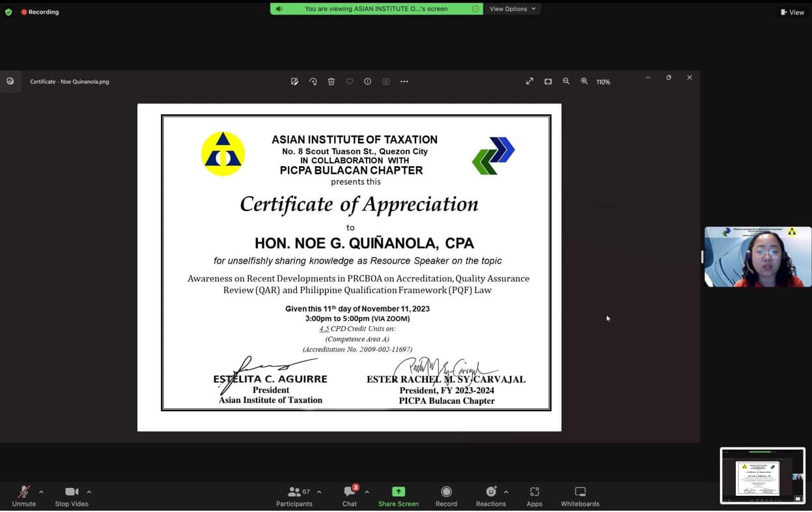The width and height of the screenshot is (812, 512).
Task: Click slideshow icon in Photos toolbar
Action: [x=386, y=81]
